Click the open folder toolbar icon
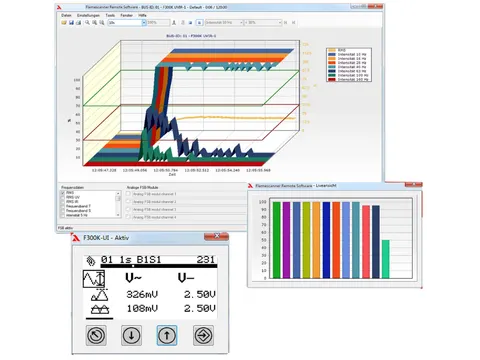Screen dimensions: 480x360 pos(64,23)
